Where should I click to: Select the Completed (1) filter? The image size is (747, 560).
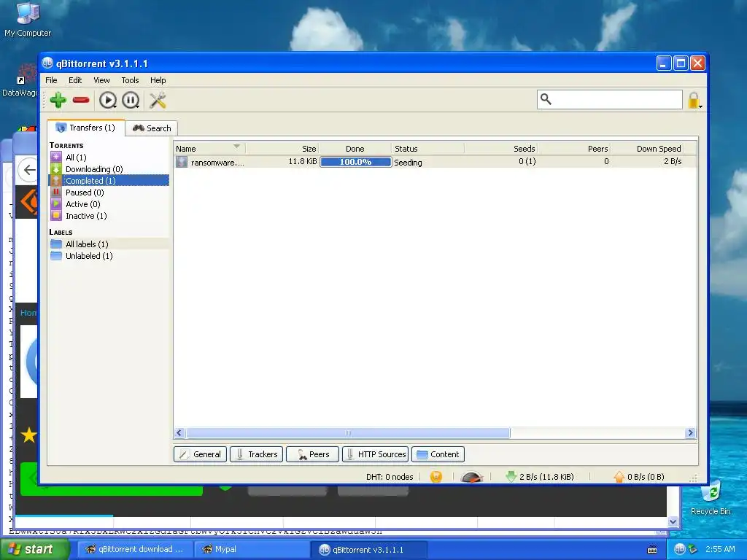click(109, 181)
